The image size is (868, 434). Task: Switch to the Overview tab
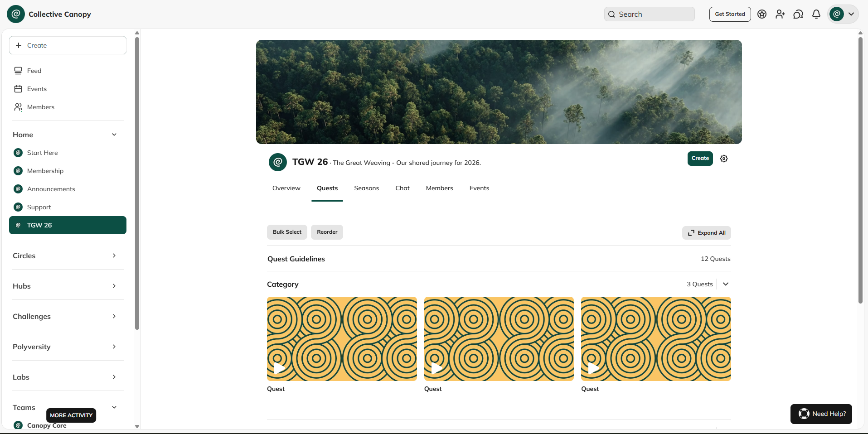click(286, 188)
